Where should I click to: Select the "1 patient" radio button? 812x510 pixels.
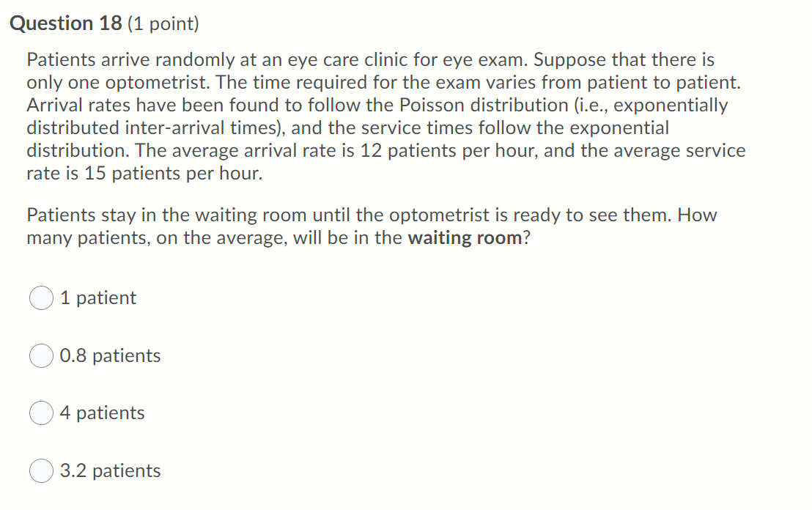(42, 297)
